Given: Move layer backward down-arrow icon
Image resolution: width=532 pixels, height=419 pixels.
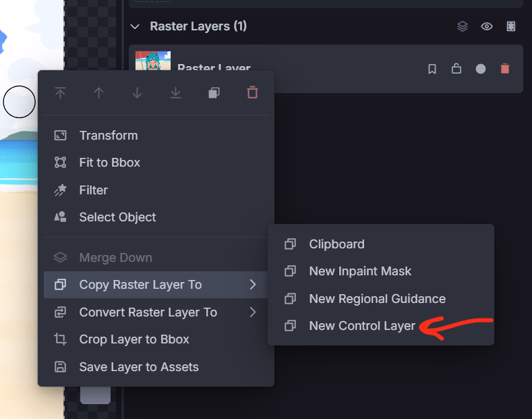Looking at the screenshot, I should point(137,92).
